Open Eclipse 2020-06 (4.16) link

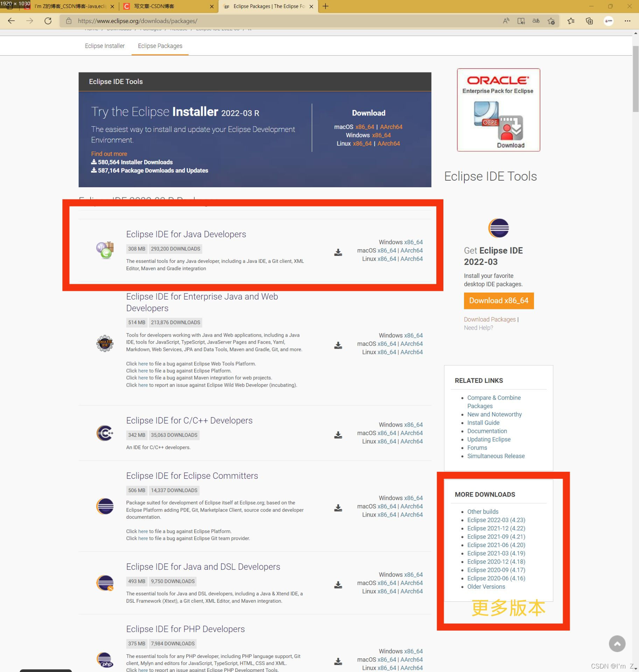point(496,578)
